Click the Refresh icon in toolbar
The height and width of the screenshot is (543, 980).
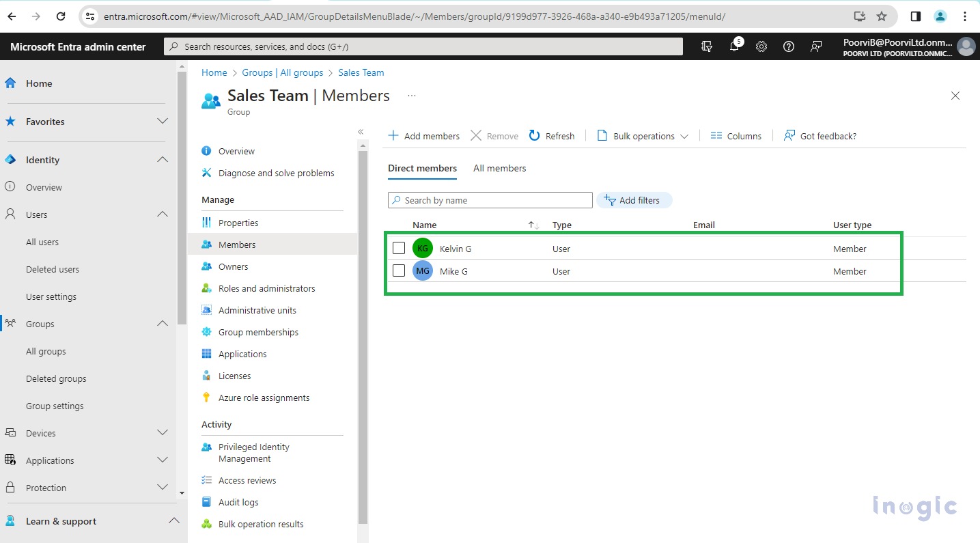535,136
